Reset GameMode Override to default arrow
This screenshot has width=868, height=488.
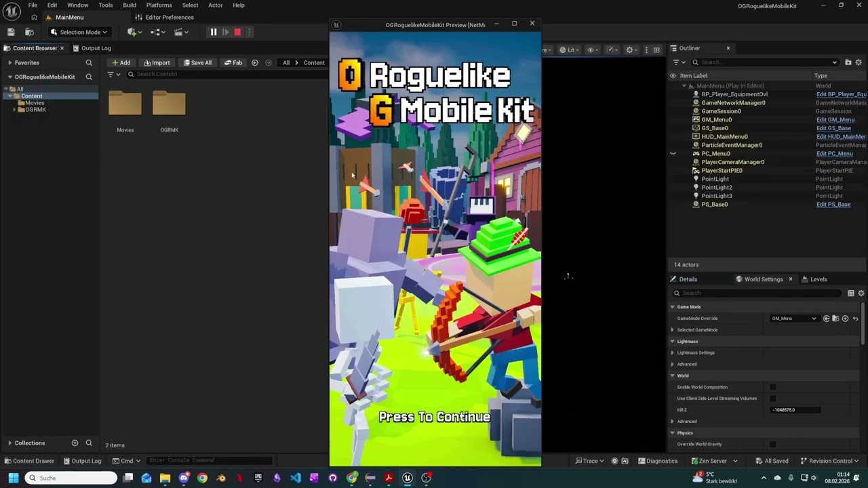click(x=855, y=319)
